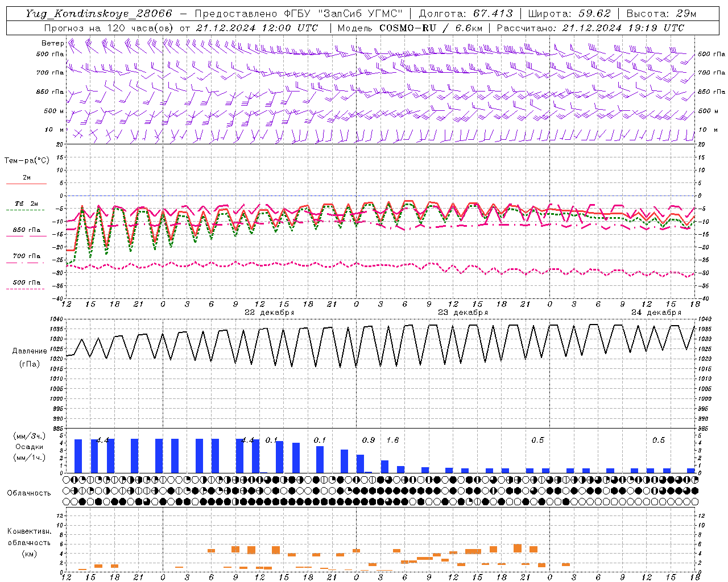Click the (мм/1ч.) precipitation unit label
This screenshot has width=728, height=582.
click(30, 458)
